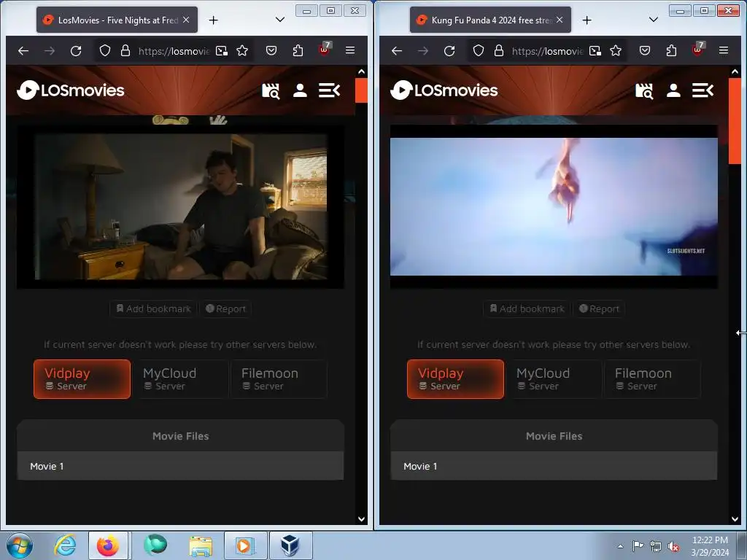This screenshot has height=560, width=747.
Task: Close Five Nights at Freddy's tab
Action: click(x=186, y=20)
